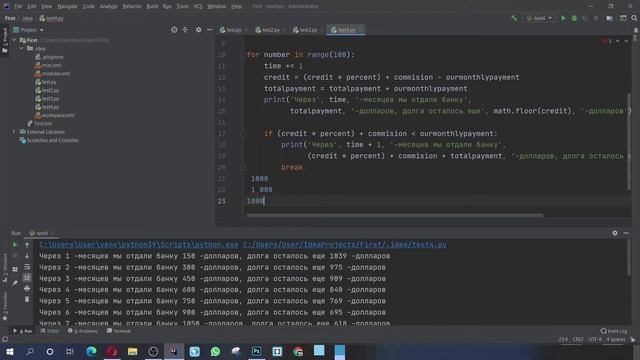Click the test4.py breadcrumb in navigation bar
The image size is (640, 360).
click(51, 18)
